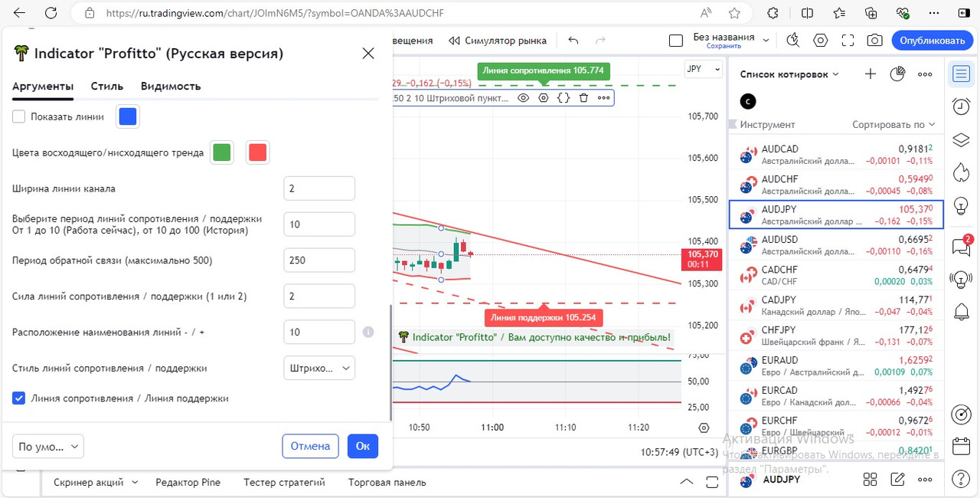This screenshot has width=980, height=498.
Task: Open indicator source code braces icon
Action: [563, 98]
